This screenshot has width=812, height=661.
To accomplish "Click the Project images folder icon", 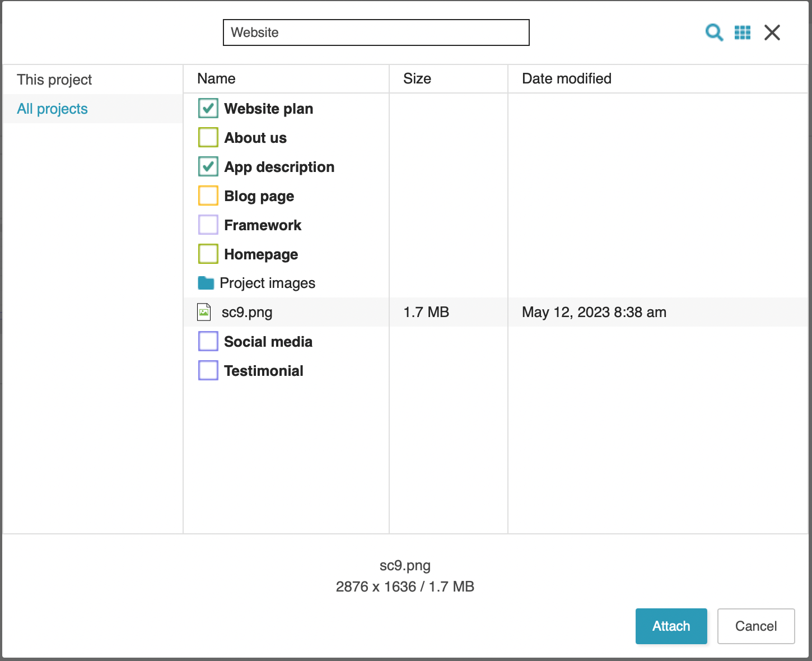I will (206, 283).
